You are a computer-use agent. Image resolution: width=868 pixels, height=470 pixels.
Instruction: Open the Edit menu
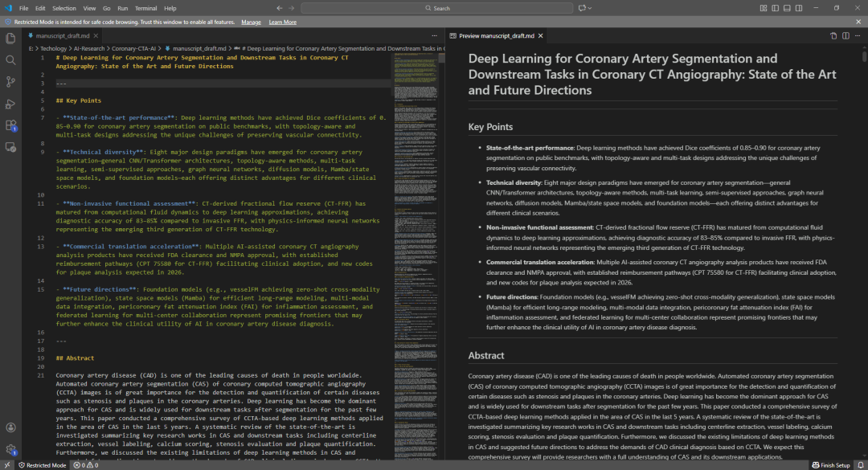40,8
